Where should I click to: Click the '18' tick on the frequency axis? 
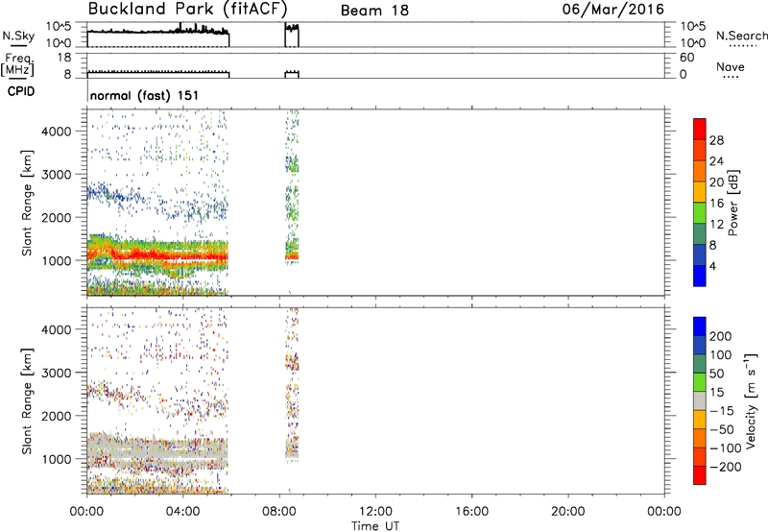click(64, 58)
